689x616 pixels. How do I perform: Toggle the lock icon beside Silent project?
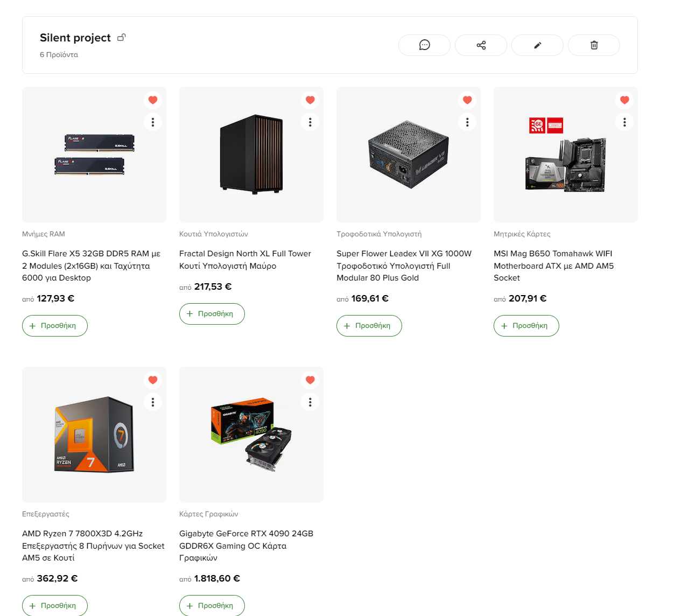coord(122,37)
